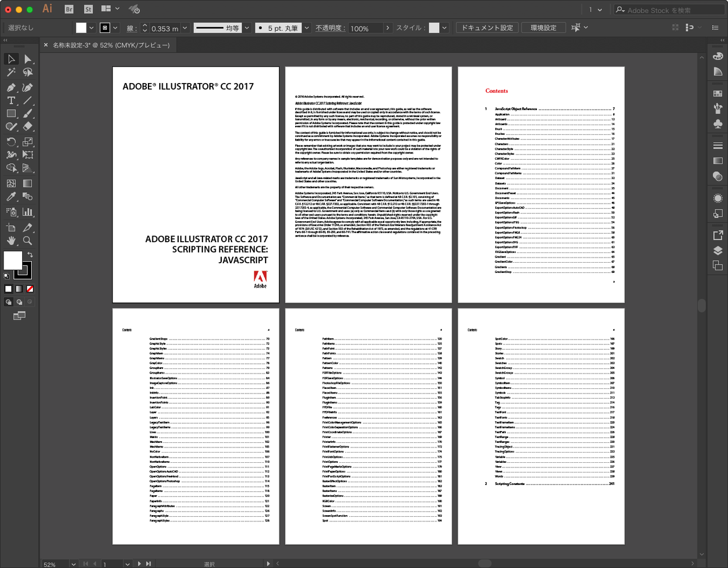Open the Color Guide panel

point(718,71)
